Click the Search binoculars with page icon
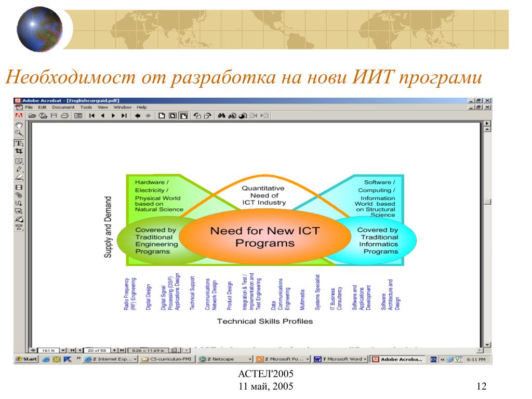Viewport: 532px width, 399px height. coord(232,116)
